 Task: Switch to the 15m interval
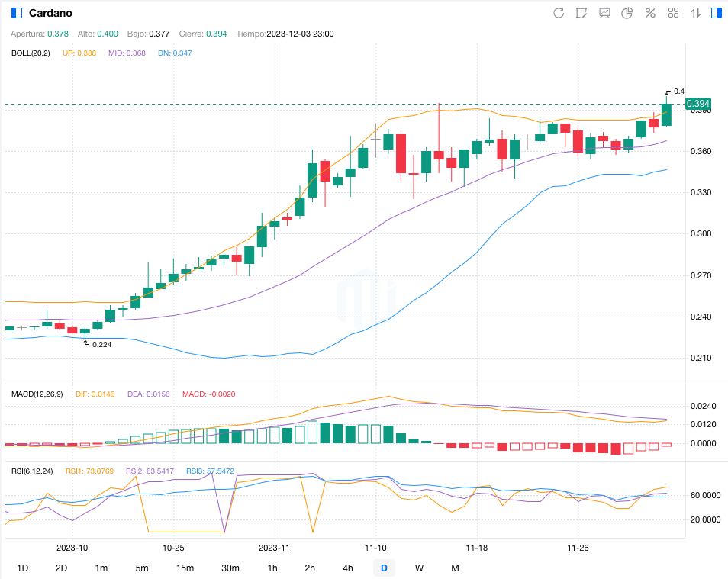pos(185,568)
